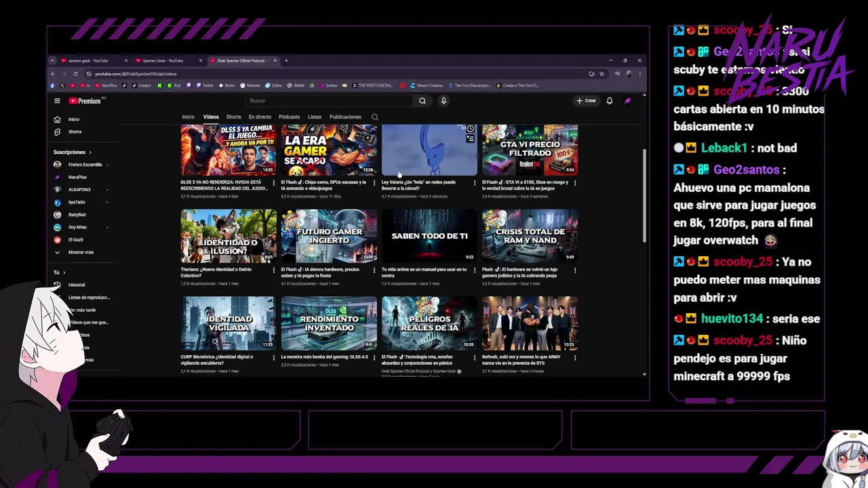The height and width of the screenshot is (488, 868).
Task: Click sidebar Inicio home icon
Action: (57, 119)
